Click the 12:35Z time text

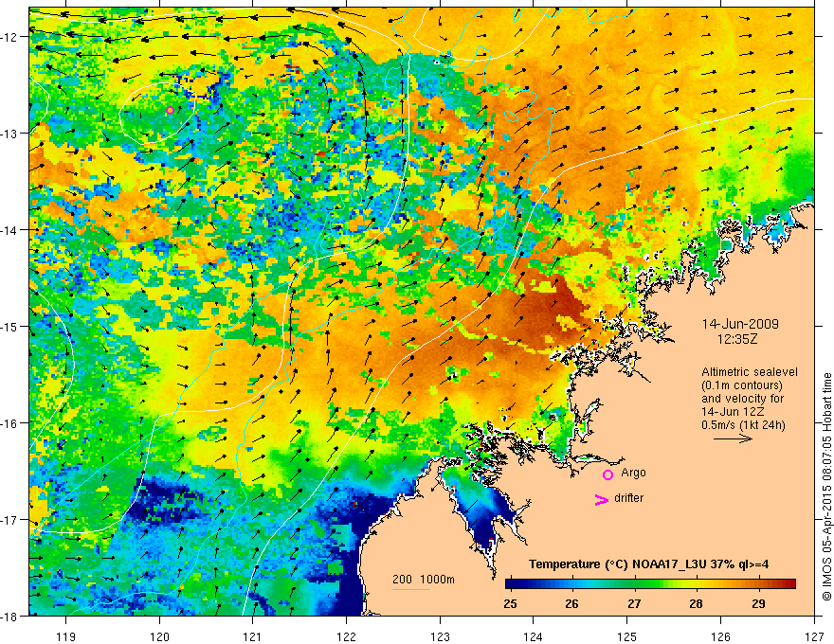point(736,339)
